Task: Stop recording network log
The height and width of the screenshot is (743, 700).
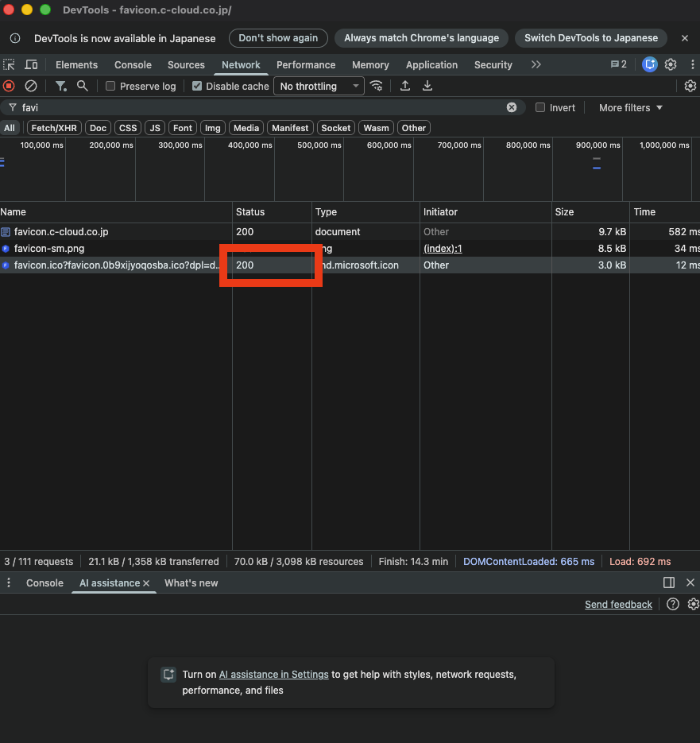Action: [x=9, y=86]
